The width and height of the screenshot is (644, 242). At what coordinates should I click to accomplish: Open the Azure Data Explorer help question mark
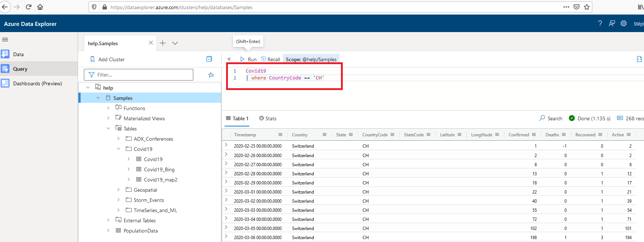[x=600, y=23]
